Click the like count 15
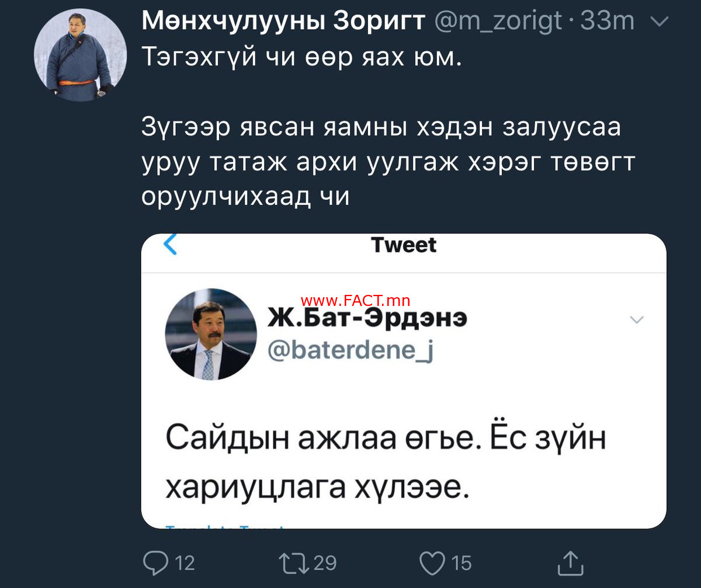This screenshot has height=588, width=701. [x=461, y=563]
